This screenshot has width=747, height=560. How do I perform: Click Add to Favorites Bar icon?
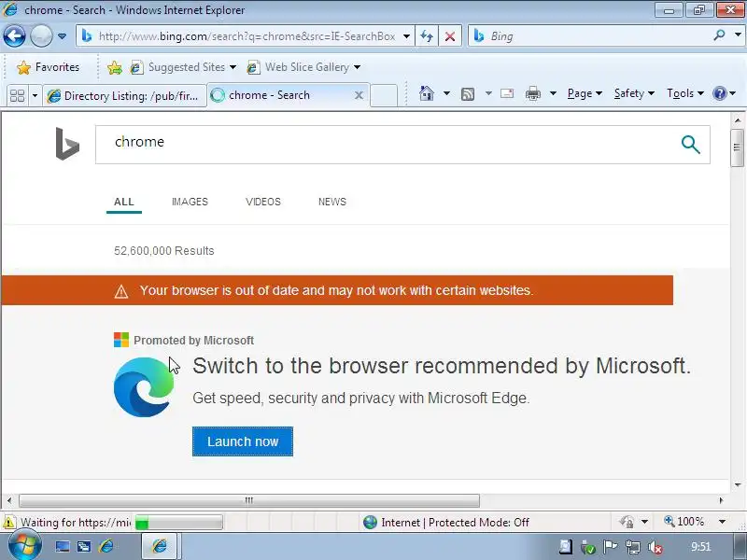115,67
